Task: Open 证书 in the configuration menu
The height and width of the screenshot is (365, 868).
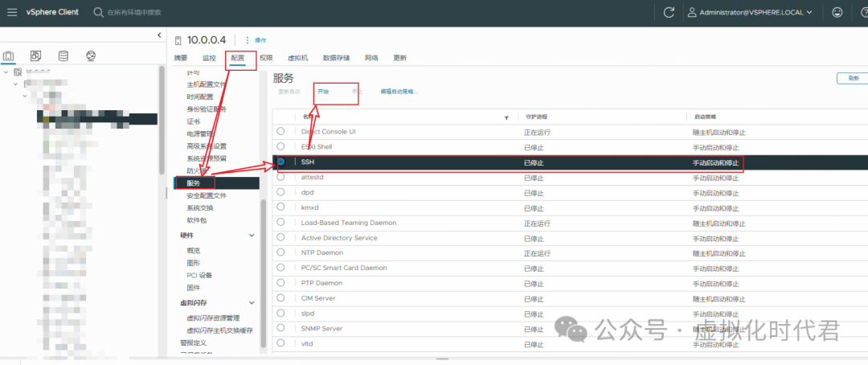Action: pyautogui.click(x=193, y=121)
